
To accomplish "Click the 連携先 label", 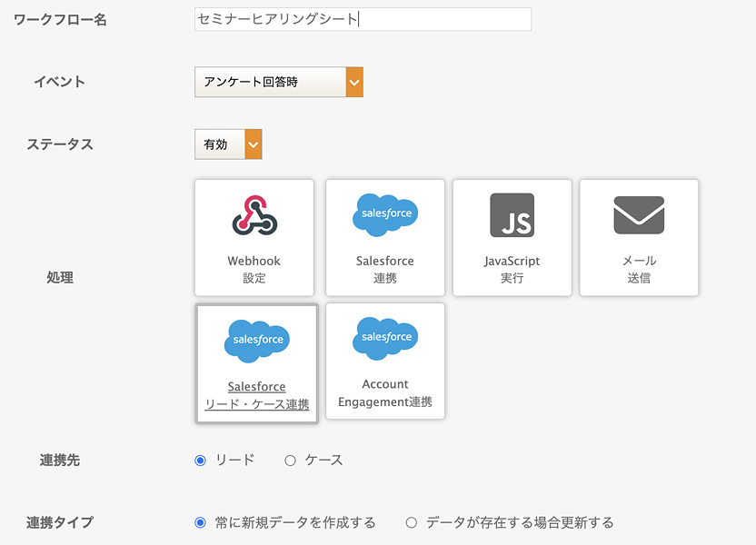I will (x=60, y=461).
